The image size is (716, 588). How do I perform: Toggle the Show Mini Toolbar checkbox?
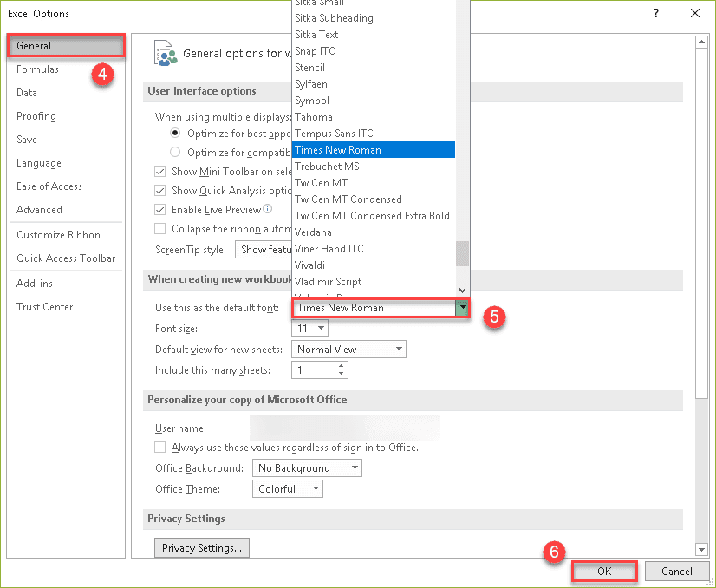[x=159, y=172]
